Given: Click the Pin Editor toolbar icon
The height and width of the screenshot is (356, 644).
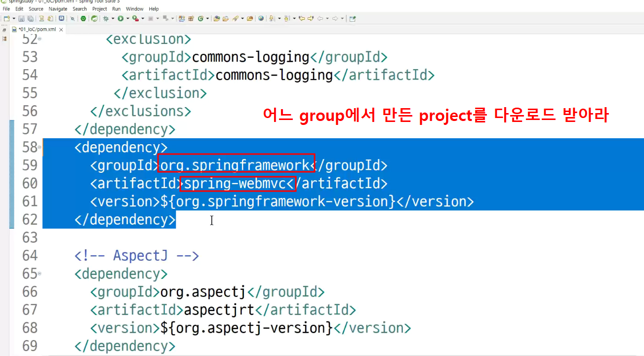Looking at the screenshot, I should [353, 19].
